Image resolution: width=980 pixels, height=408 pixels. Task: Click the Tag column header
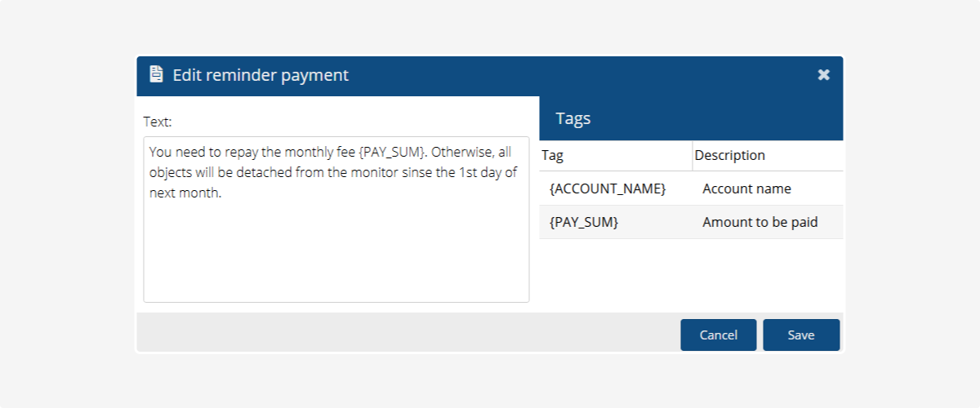[x=553, y=155]
